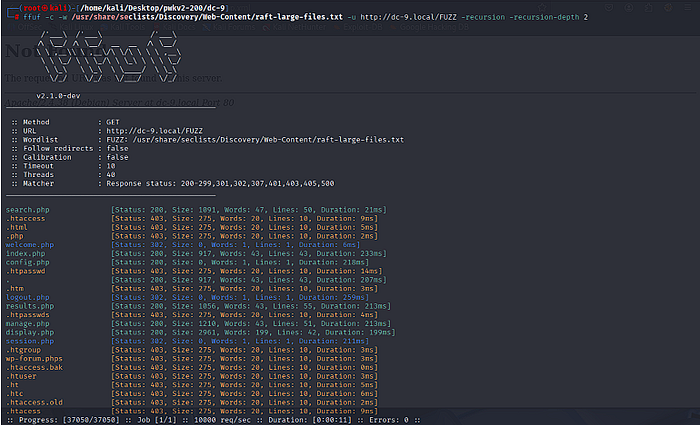Click the '-recursion-depth' flag text

tap(544, 17)
